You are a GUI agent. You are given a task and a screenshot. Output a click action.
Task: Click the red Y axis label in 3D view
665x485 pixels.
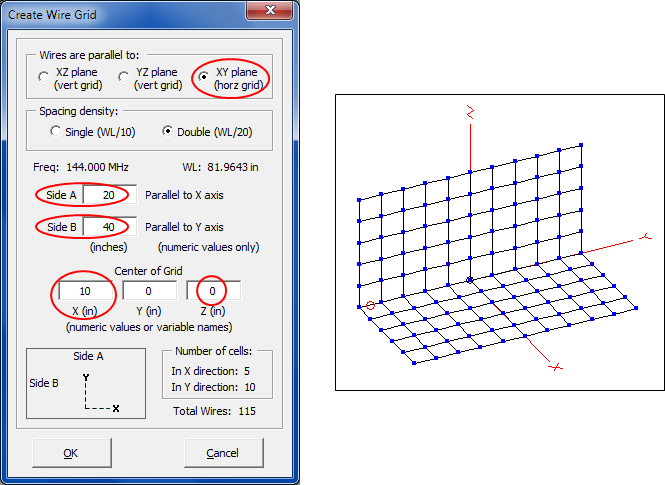pos(646,237)
